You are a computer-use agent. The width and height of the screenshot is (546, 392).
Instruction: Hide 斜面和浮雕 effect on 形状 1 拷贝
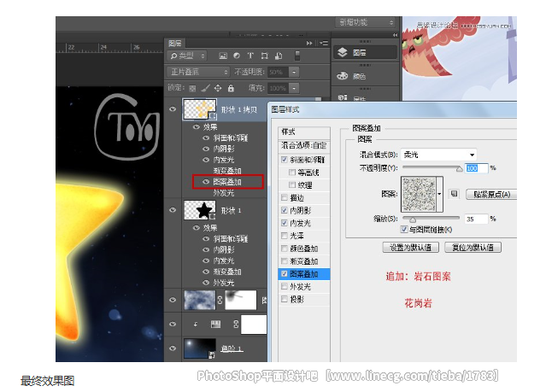click(x=206, y=138)
